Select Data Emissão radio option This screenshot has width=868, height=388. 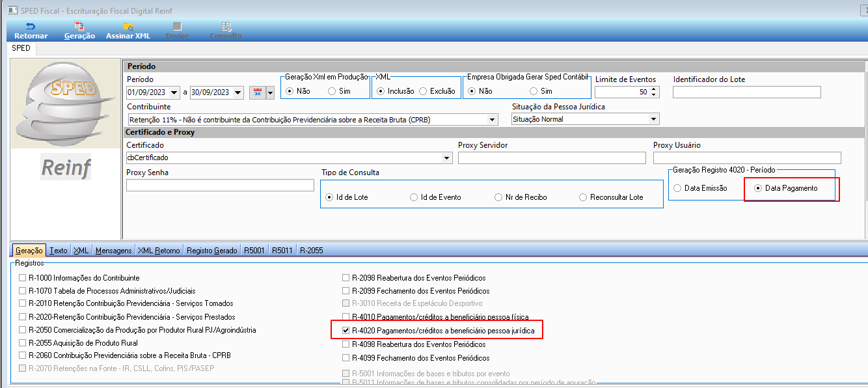click(700, 188)
